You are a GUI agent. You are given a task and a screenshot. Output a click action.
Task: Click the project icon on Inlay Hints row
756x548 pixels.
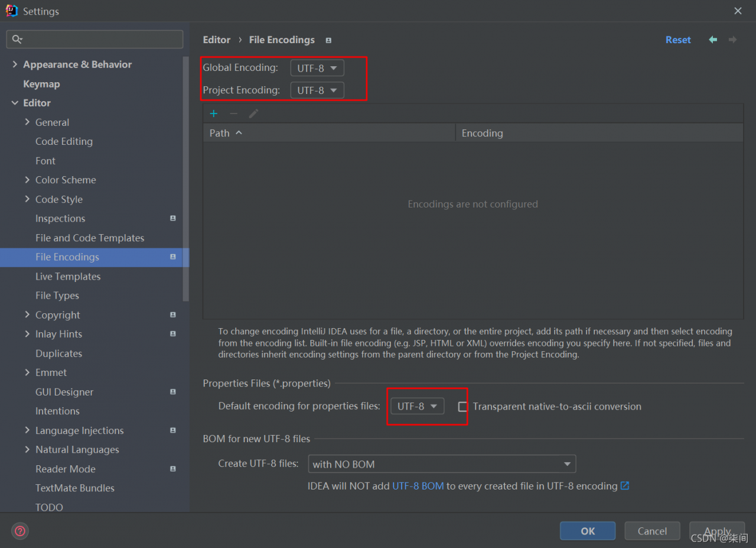pyautogui.click(x=173, y=333)
